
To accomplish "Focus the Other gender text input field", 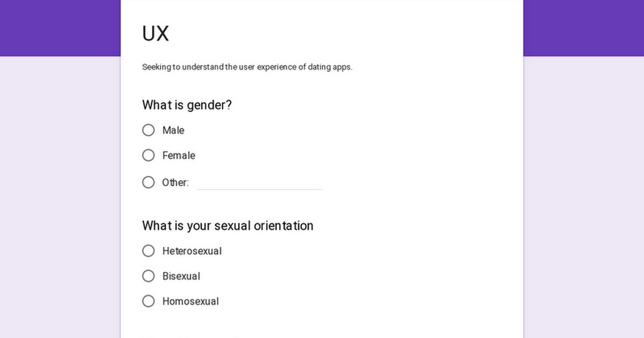I will [x=259, y=183].
